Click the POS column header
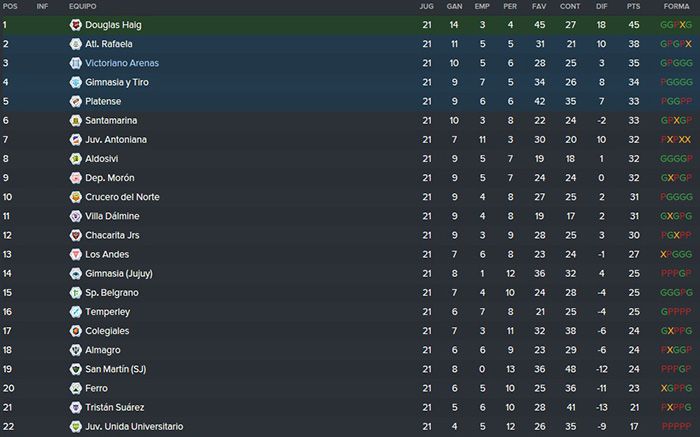 [10, 6]
